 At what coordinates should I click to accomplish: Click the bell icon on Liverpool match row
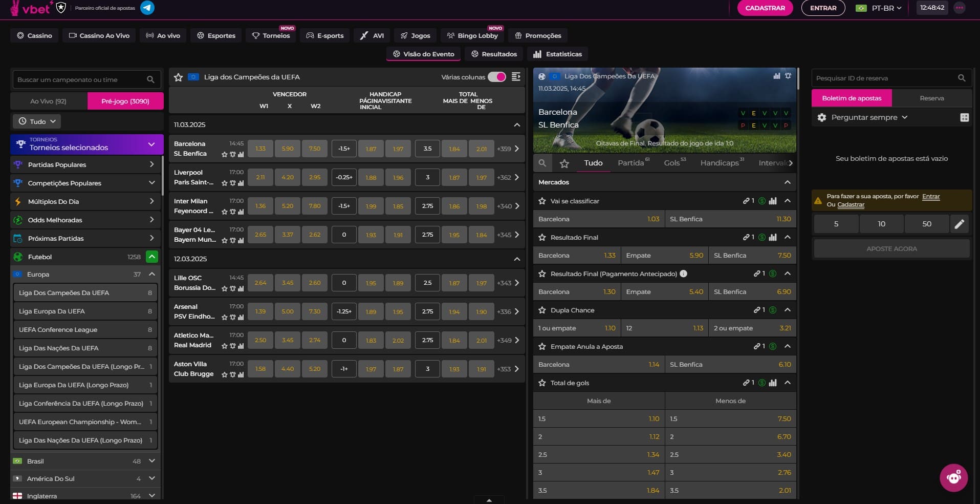(x=233, y=183)
